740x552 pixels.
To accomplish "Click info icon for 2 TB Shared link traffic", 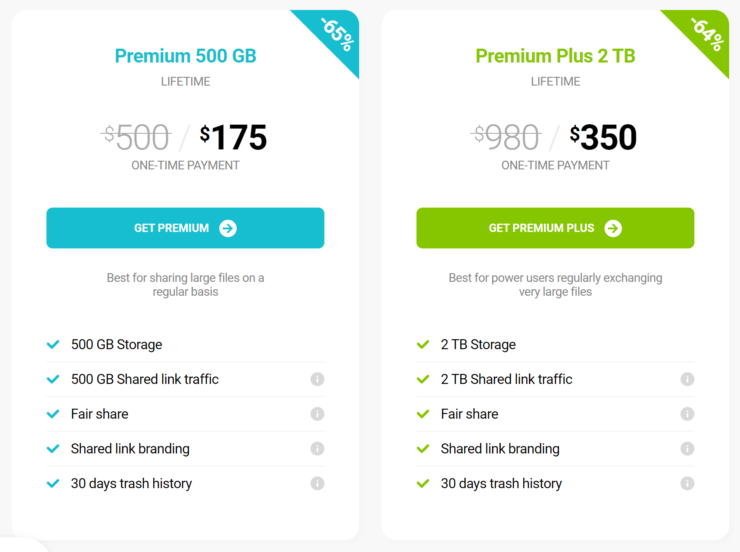I will (x=687, y=379).
